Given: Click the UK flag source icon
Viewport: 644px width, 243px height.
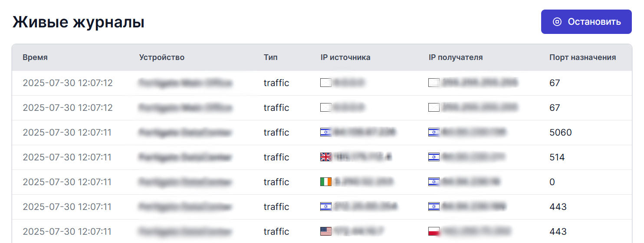Looking at the screenshot, I should [325, 157].
